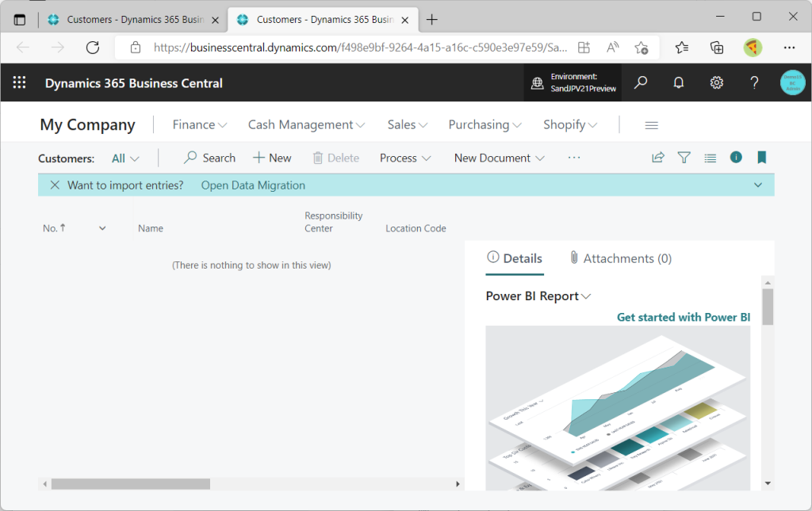
Task: Click the search magnifier in the Dynamics header
Action: click(641, 82)
